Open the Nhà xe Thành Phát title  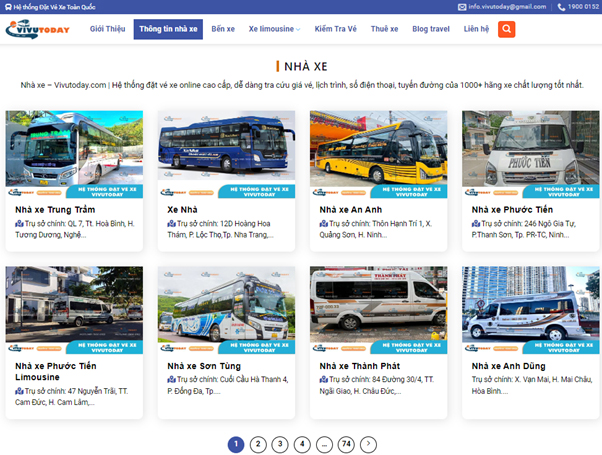[360, 366]
